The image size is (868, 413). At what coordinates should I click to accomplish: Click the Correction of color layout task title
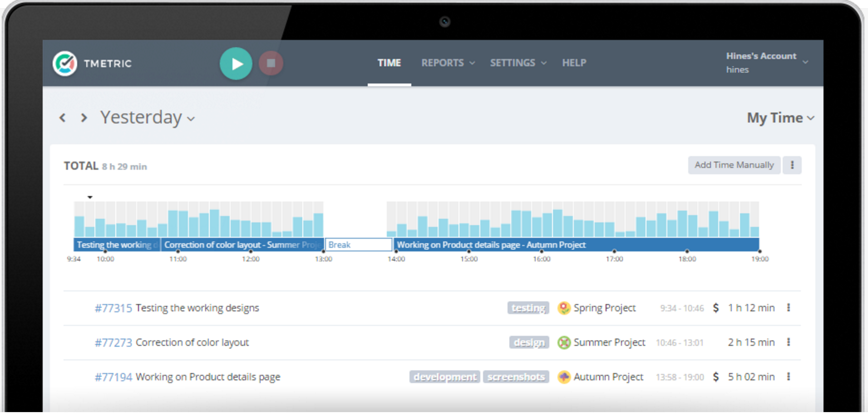click(x=192, y=342)
